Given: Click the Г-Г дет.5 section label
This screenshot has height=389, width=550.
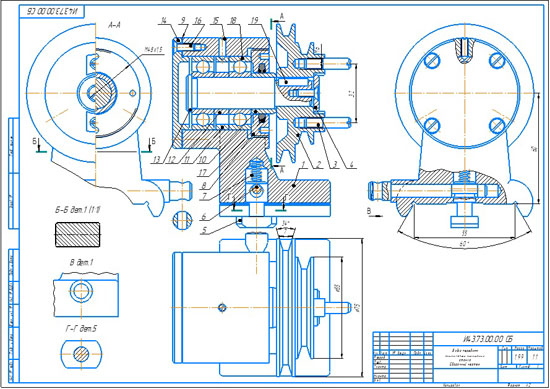Looking at the screenshot, I should tap(81, 329).
